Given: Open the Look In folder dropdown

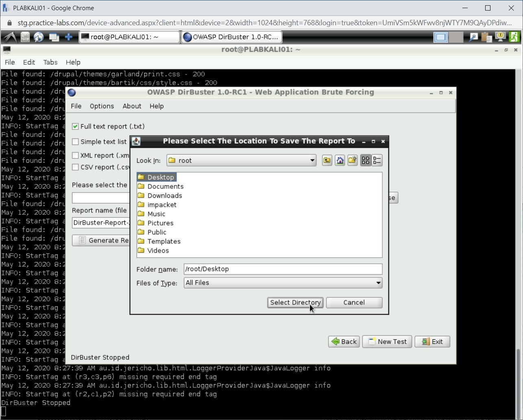Looking at the screenshot, I should pos(312,160).
